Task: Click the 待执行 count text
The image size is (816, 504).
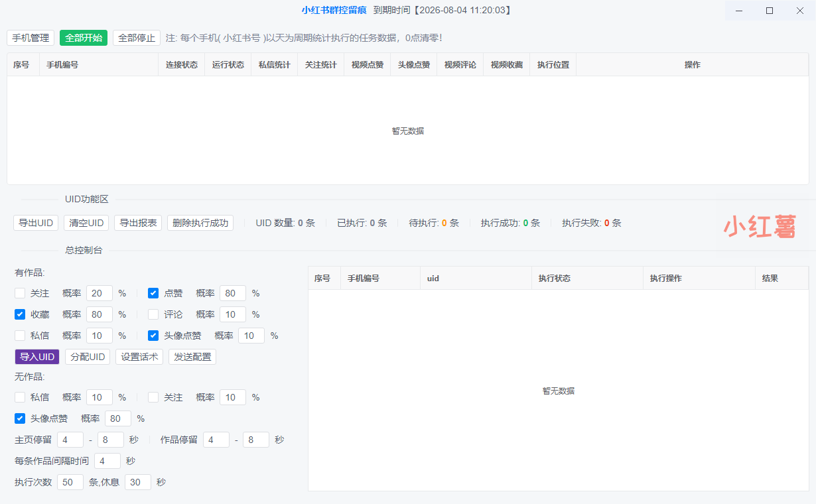Action: coord(434,223)
